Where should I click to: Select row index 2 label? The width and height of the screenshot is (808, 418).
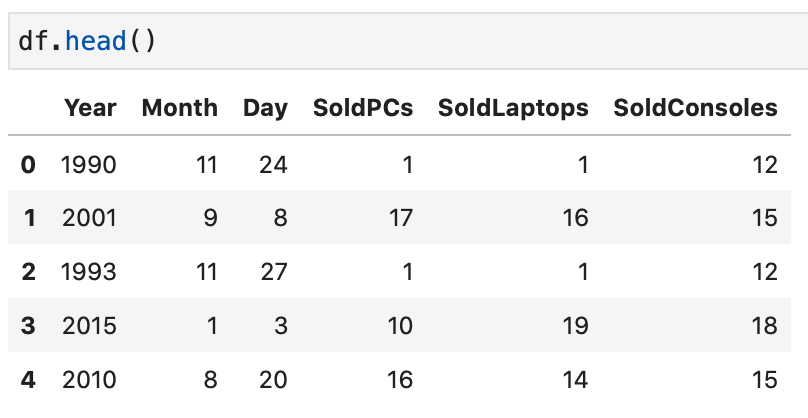tap(28, 272)
